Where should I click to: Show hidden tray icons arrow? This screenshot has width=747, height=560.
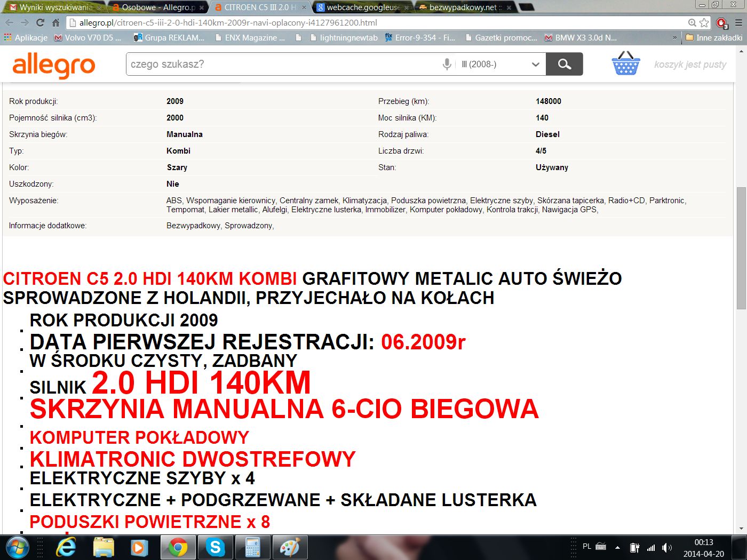[x=617, y=548]
